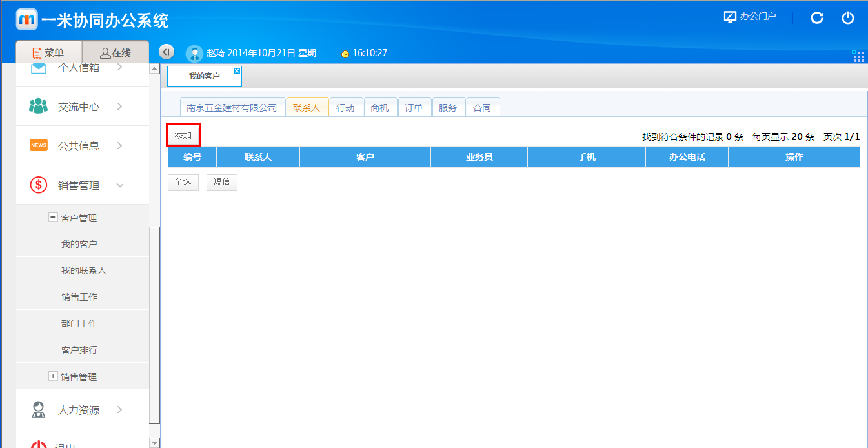
Task: Click the power logout icon in header
Action: (x=848, y=18)
